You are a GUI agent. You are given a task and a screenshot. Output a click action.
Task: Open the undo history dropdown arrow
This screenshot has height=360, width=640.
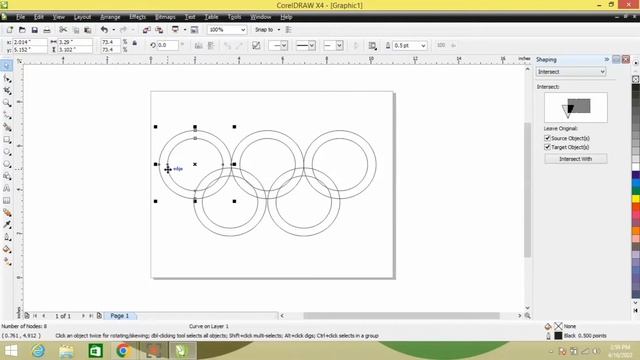click(x=113, y=30)
